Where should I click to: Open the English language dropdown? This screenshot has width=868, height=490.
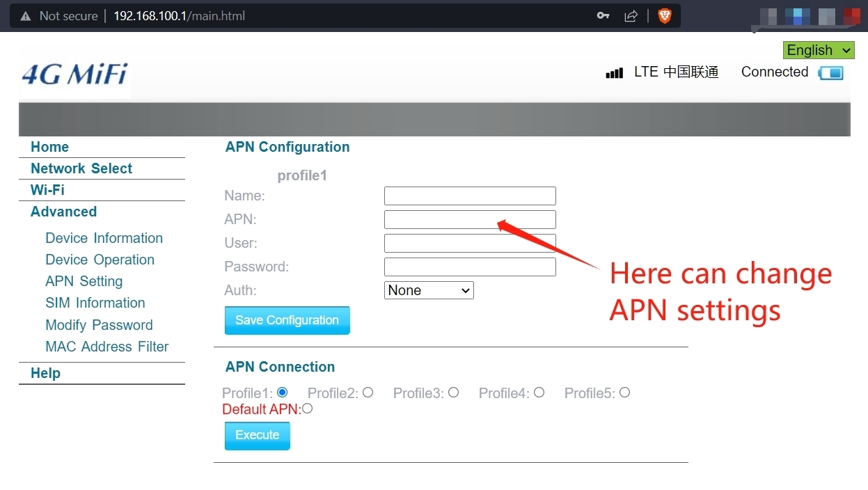coord(819,50)
